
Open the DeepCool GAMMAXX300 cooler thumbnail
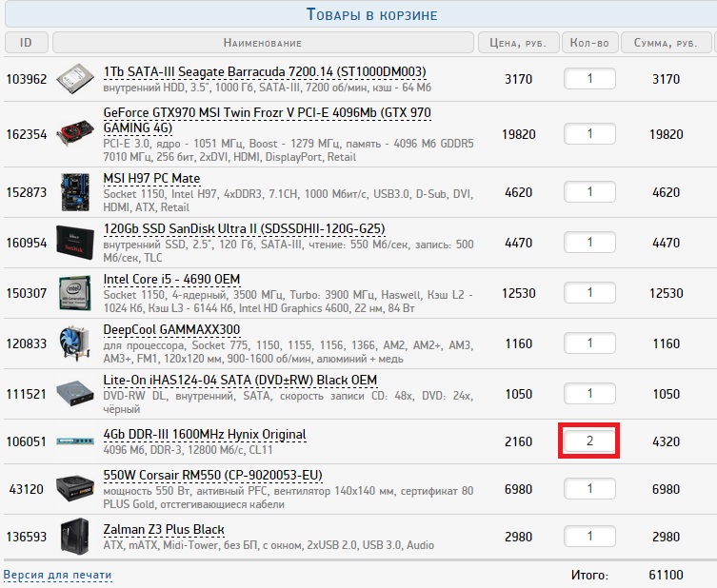pos(75,343)
